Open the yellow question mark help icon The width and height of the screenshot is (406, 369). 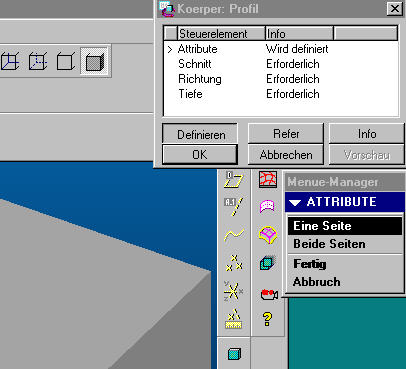point(267,319)
